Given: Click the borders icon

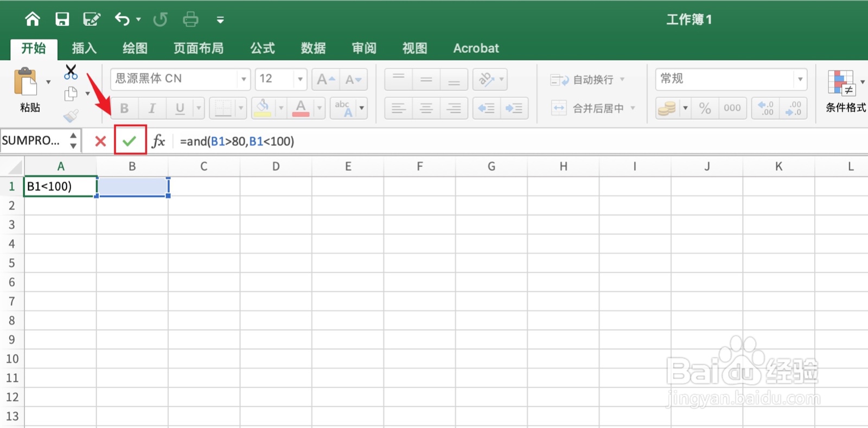Looking at the screenshot, I should click(x=222, y=108).
